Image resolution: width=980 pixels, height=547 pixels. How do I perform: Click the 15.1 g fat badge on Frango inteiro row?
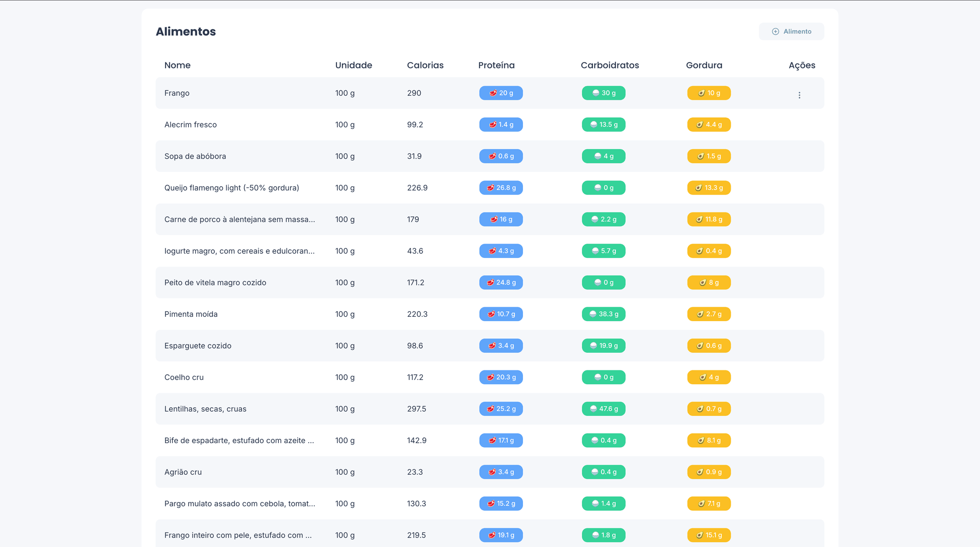tap(709, 535)
